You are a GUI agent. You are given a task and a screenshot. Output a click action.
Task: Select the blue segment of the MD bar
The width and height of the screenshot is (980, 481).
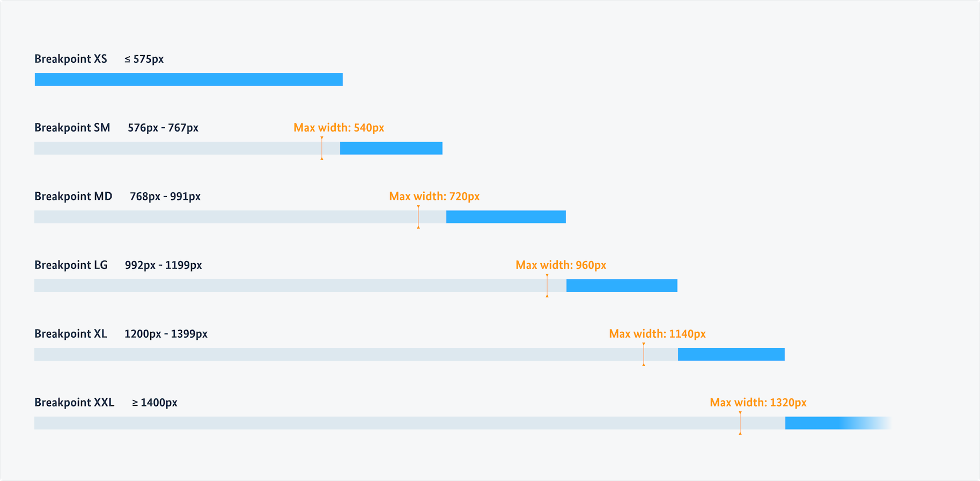click(506, 217)
